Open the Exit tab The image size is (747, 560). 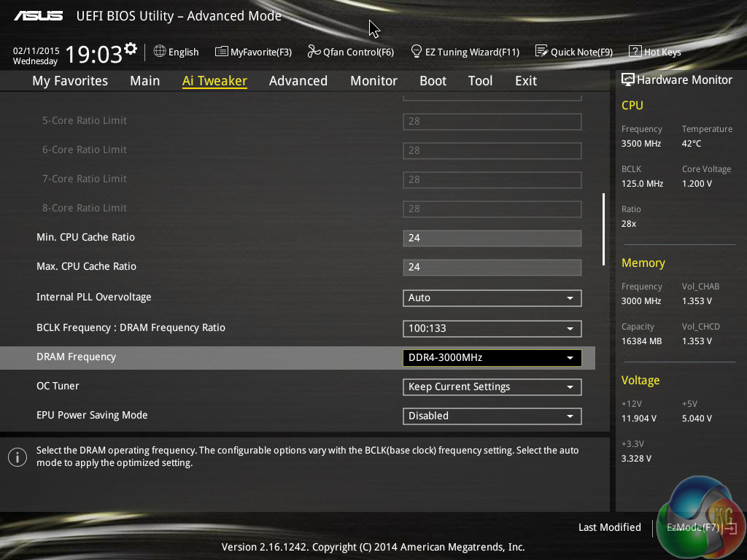point(526,81)
